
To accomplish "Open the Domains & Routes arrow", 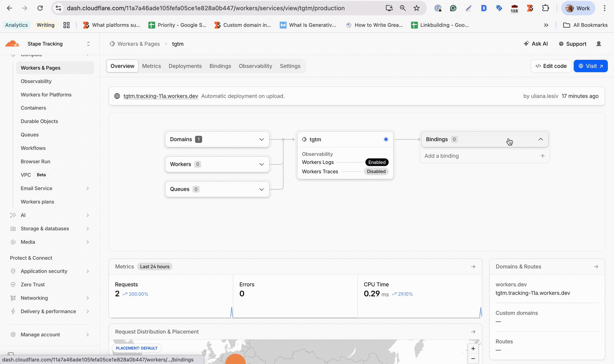I will tap(596, 267).
